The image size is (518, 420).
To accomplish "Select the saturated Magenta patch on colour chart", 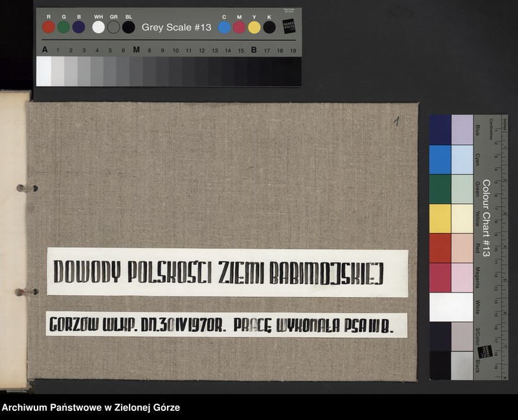I will [440, 278].
